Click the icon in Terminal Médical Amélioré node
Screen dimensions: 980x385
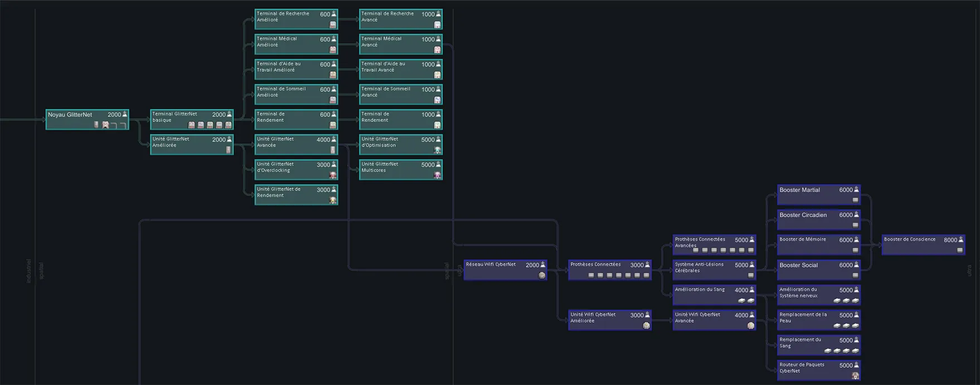pos(333,50)
